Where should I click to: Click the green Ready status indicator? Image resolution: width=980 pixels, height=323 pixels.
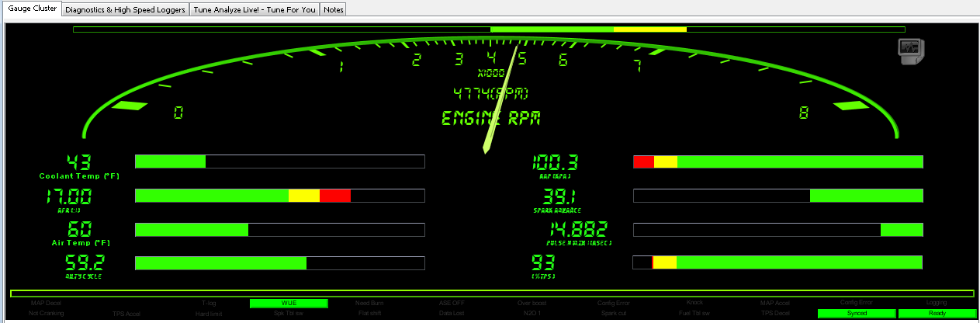click(x=937, y=314)
